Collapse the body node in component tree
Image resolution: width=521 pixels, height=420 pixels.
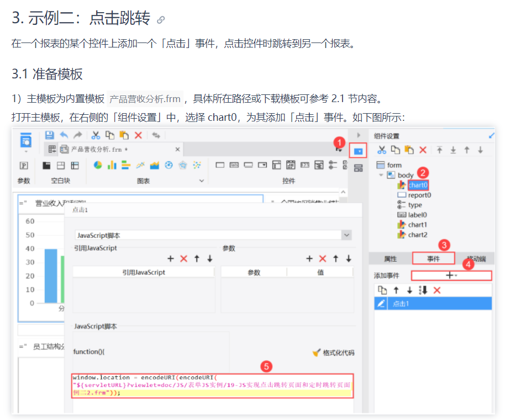tap(381, 175)
